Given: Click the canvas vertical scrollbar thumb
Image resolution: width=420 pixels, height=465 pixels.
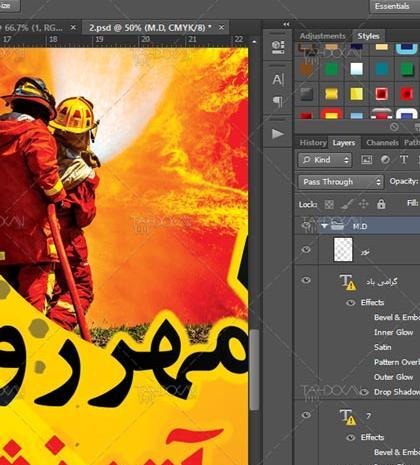Looking at the screenshot, I should point(254,370).
